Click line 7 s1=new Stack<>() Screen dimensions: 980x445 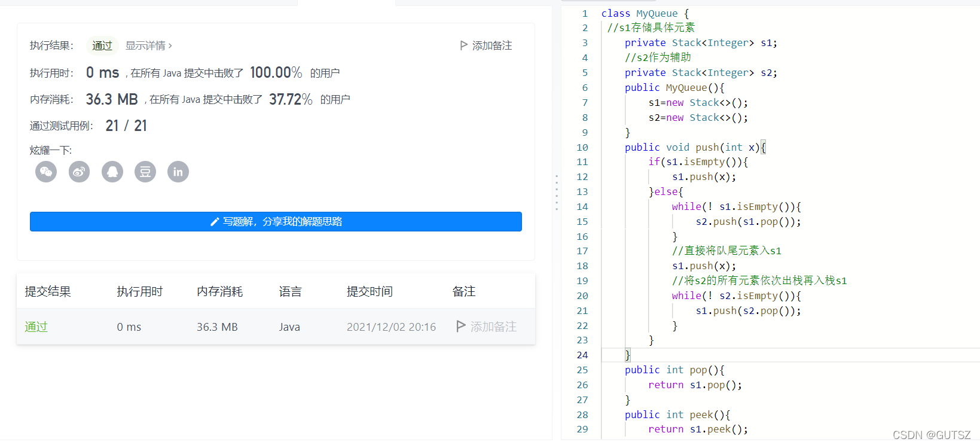click(x=698, y=102)
